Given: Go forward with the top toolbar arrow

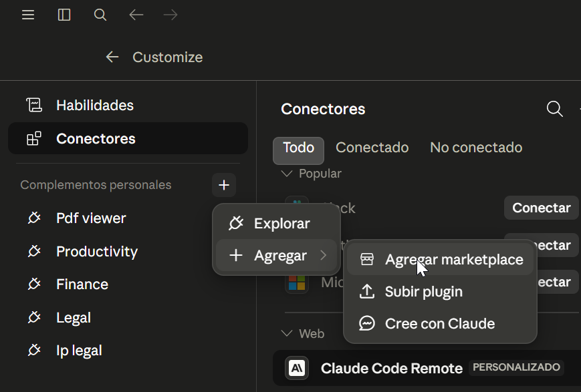Looking at the screenshot, I should pos(170,15).
